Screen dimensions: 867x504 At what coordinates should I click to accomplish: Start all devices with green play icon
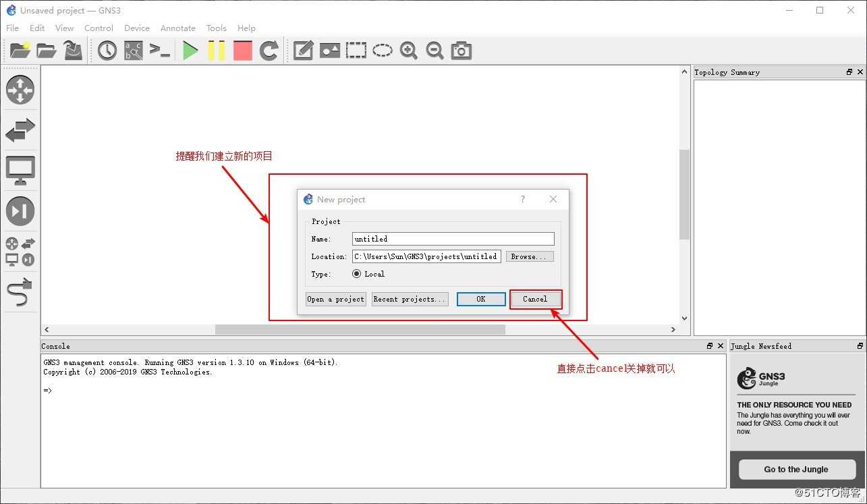pos(190,51)
